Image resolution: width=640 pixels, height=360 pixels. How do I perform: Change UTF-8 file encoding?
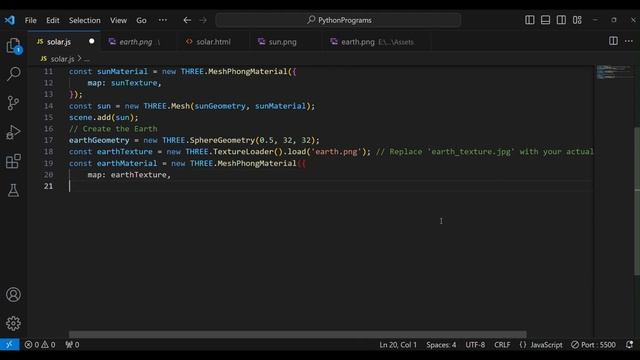pos(475,344)
